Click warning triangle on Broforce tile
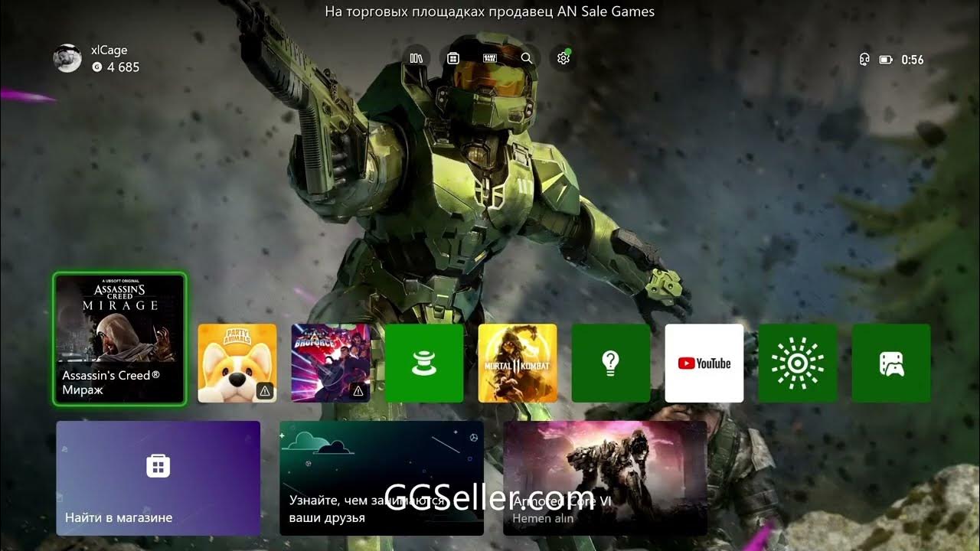Screen dimensions: 980x551 click(358, 391)
